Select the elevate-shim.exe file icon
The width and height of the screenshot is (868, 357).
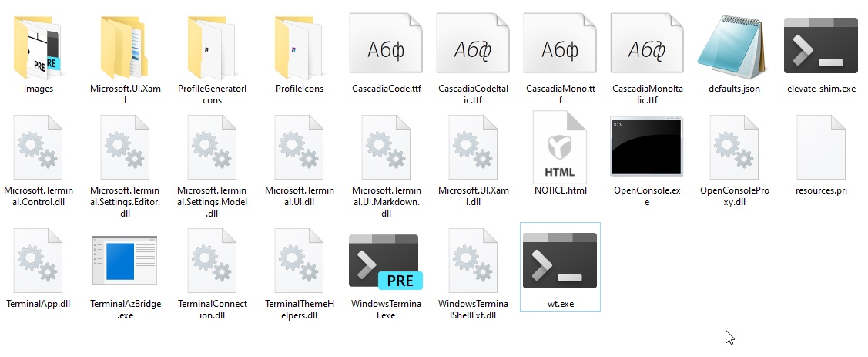(820, 45)
